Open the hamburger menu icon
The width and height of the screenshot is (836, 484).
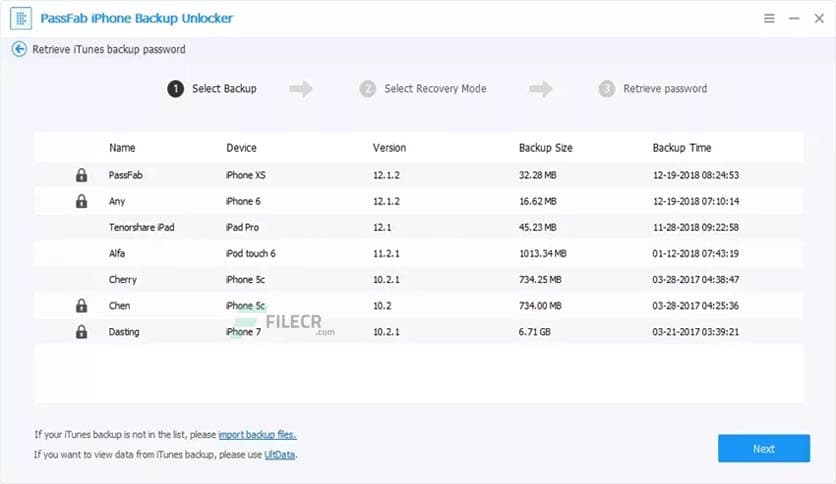[769, 18]
